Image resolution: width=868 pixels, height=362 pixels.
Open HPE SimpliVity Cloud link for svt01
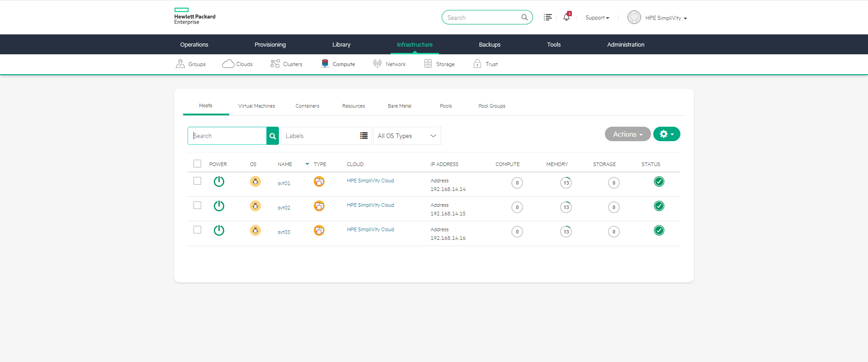(370, 181)
